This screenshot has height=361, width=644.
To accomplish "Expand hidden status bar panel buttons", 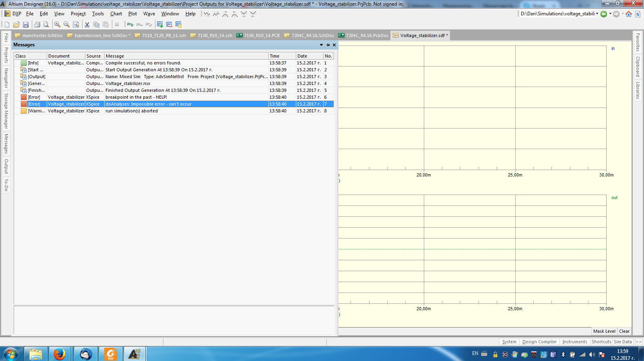I will 638,342.
